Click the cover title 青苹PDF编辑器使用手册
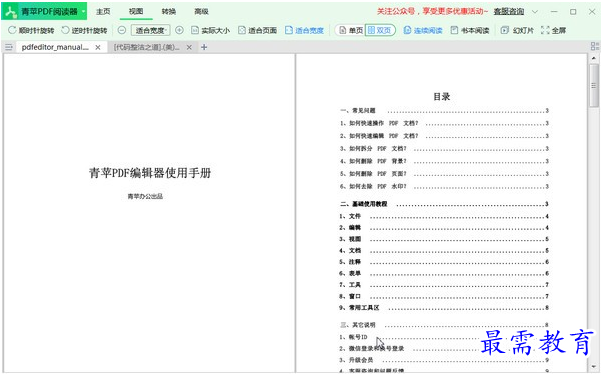The image size is (602, 374). (x=150, y=173)
